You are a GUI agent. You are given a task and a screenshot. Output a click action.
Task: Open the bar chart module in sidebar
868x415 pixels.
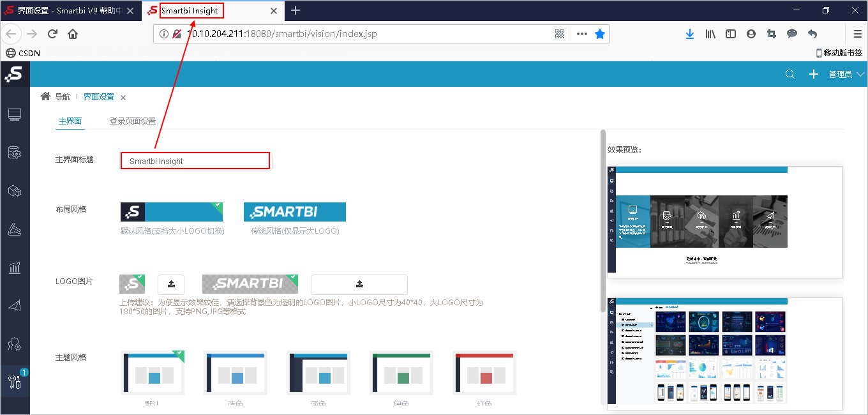pyautogui.click(x=15, y=268)
